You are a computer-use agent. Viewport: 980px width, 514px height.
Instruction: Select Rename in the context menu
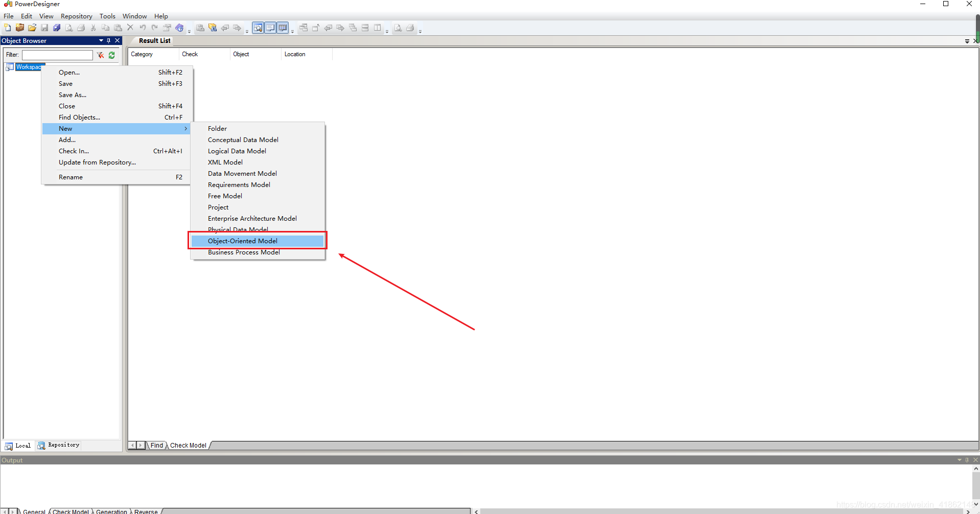click(x=116, y=177)
